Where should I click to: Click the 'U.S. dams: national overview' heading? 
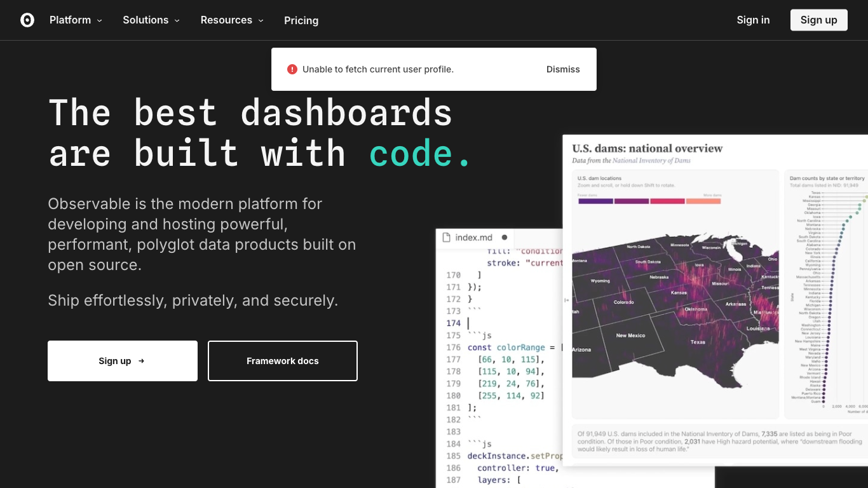tap(648, 149)
